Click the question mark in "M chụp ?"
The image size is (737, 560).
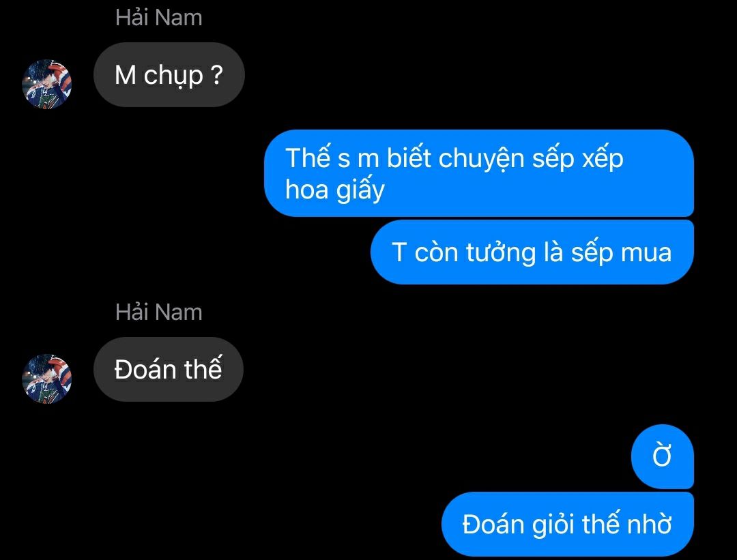216,74
